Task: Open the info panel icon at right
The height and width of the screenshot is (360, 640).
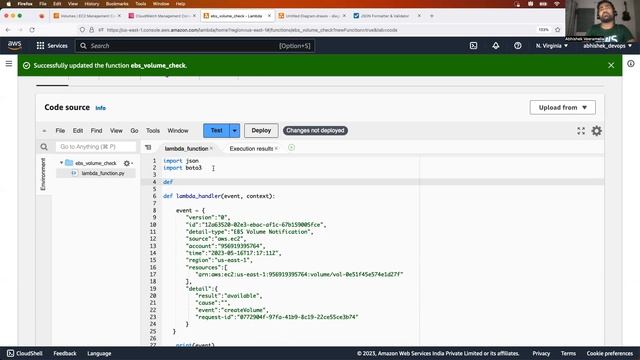Action: 631,64
